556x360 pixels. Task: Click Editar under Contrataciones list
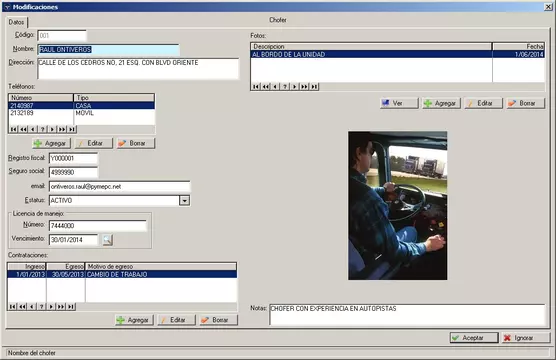click(176, 320)
